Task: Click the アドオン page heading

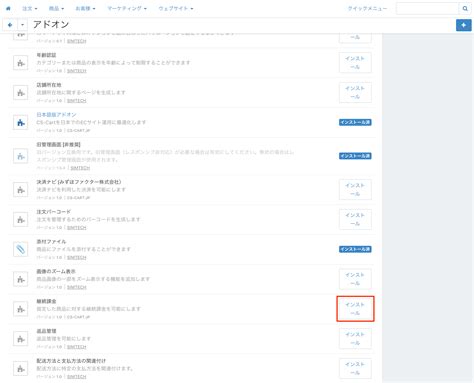Action: [x=51, y=24]
